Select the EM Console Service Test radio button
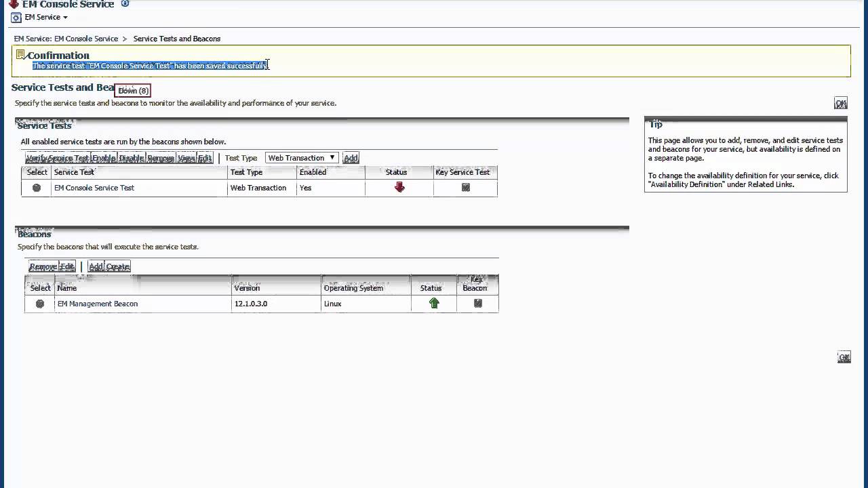 pyautogui.click(x=37, y=188)
